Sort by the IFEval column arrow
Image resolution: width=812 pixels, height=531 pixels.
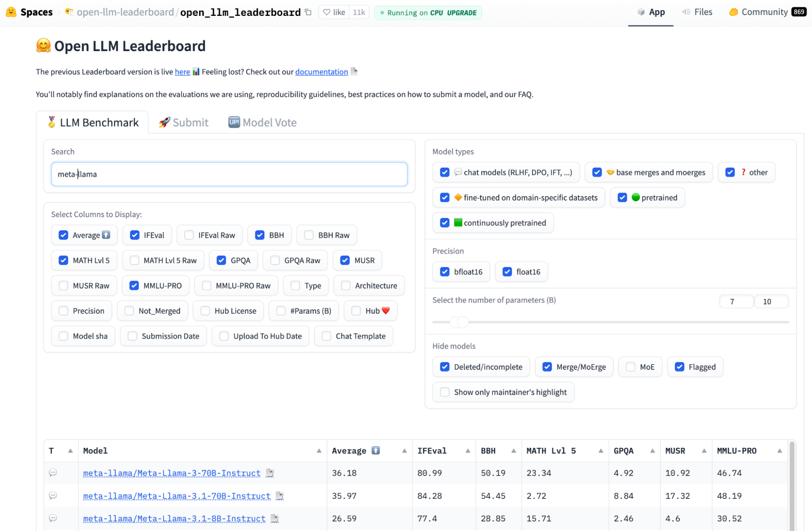point(468,451)
